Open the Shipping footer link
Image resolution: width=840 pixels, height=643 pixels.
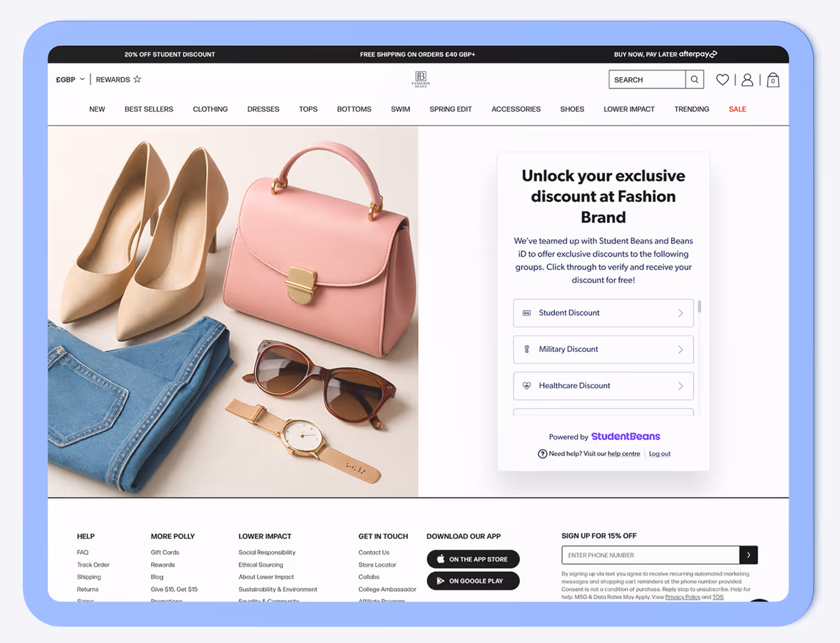88,577
